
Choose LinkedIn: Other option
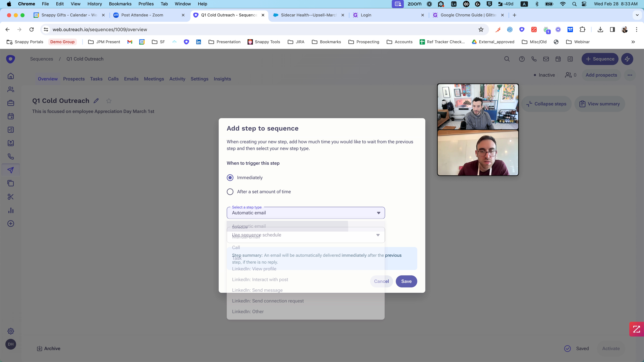tap(306, 312)
